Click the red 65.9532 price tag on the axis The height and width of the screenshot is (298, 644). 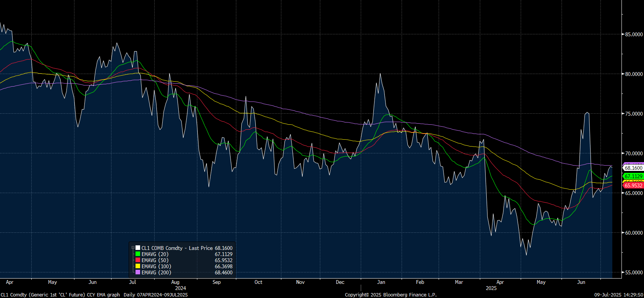pos(633,185)
